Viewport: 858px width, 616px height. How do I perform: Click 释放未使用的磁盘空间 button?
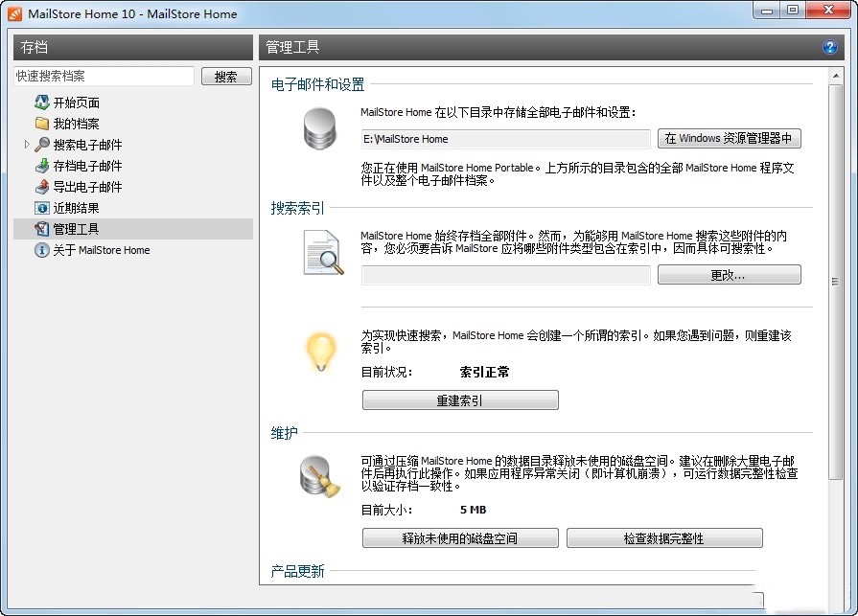tap(459, 537)
